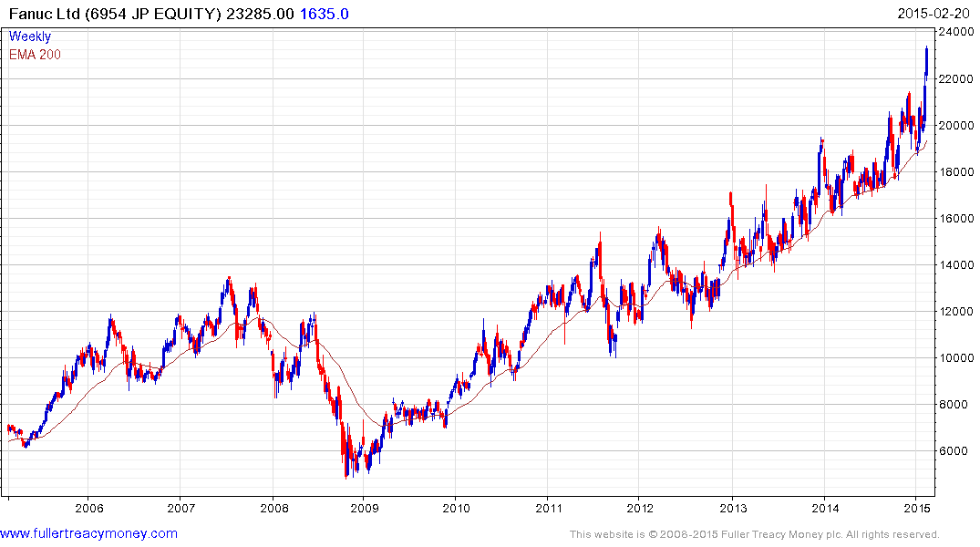The width and height of the screenshot is (980, 547).
Task: Click the 10000 y-axis label
Action: (x=956, y=358)
